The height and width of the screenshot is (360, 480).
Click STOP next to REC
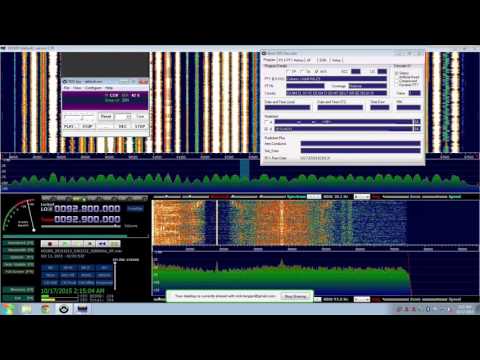(x=140, y=126)
